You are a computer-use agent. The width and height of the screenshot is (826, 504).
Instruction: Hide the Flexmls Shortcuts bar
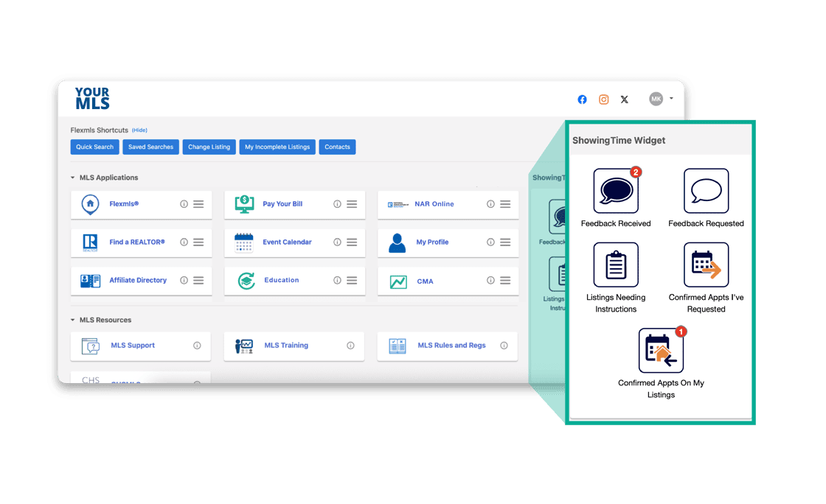click(139, 130)
